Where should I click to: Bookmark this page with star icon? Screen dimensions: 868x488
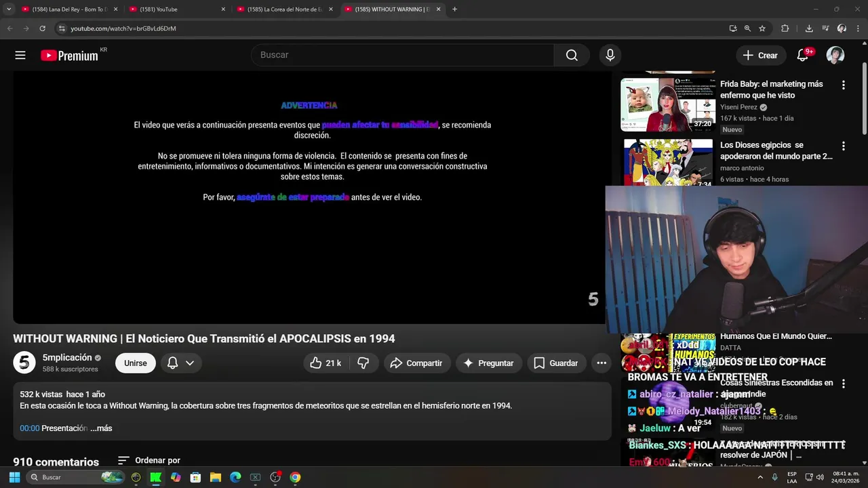click(762, 28)
